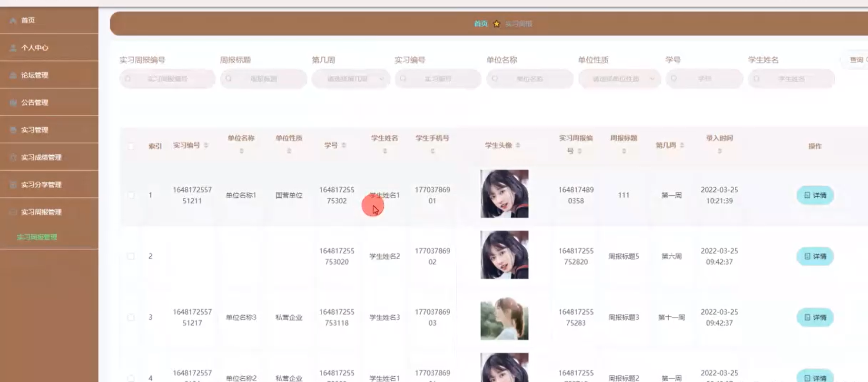The height and width of the screenshot is (382, 868).
Task: Open 首页 in the sidebar menu
Action: (49, 20)
